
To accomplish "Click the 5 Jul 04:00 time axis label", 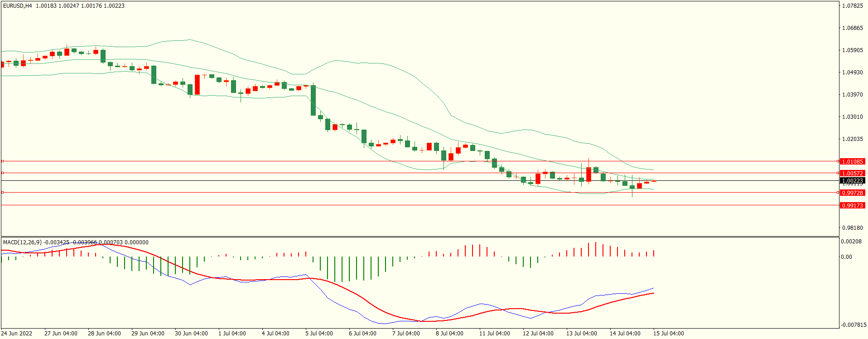I will (319, 334).
